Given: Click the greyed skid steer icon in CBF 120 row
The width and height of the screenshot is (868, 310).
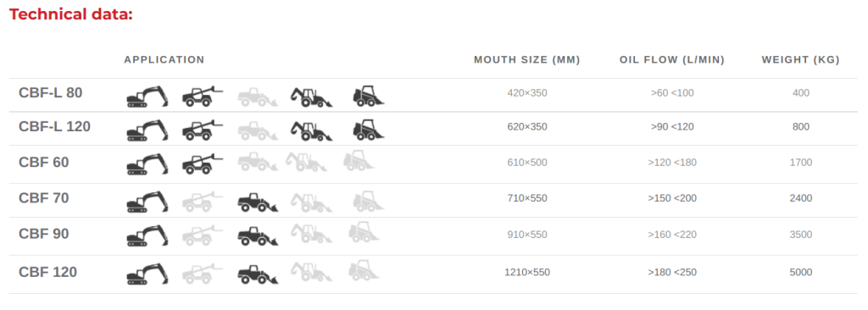Looking at the screenshot, I should tap(364, 269).
